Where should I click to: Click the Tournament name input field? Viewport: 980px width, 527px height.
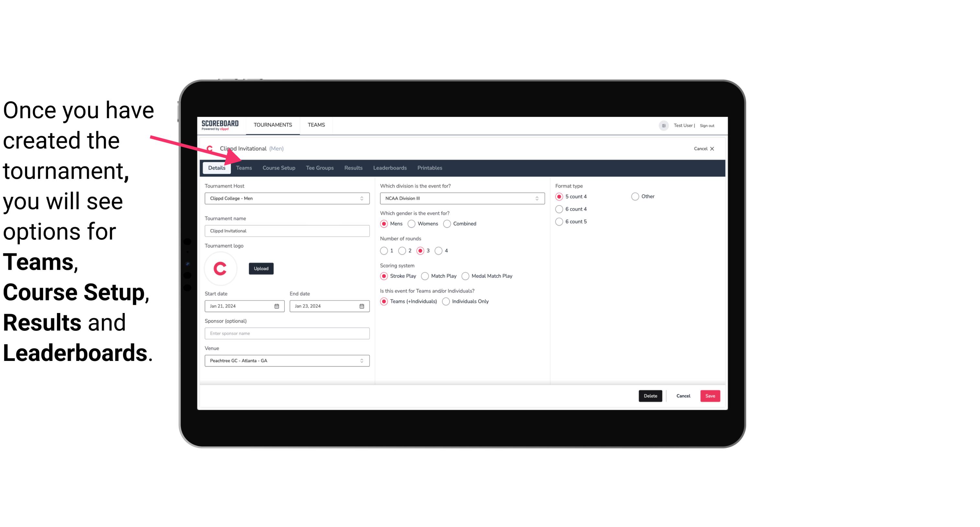click(x=287, y=230)
